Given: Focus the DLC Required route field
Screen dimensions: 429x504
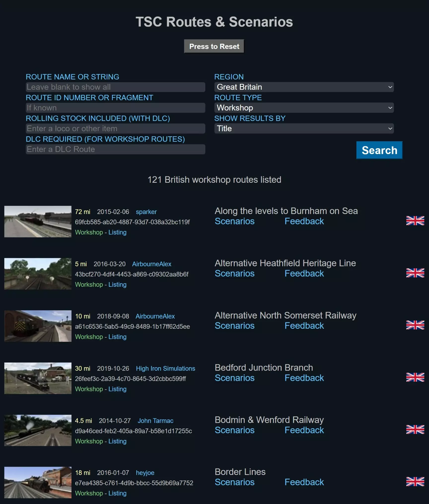Looking at the screenshot, I should (x=115, y=149).
